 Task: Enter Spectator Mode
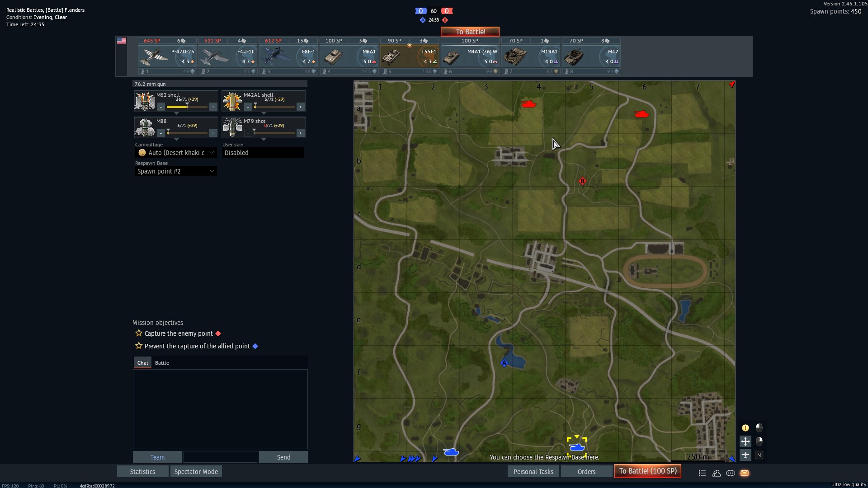196,472
